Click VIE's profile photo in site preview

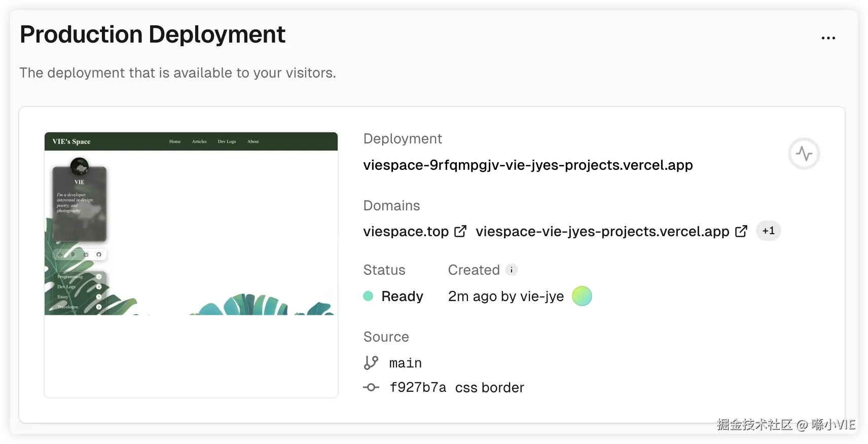(80, 166)
